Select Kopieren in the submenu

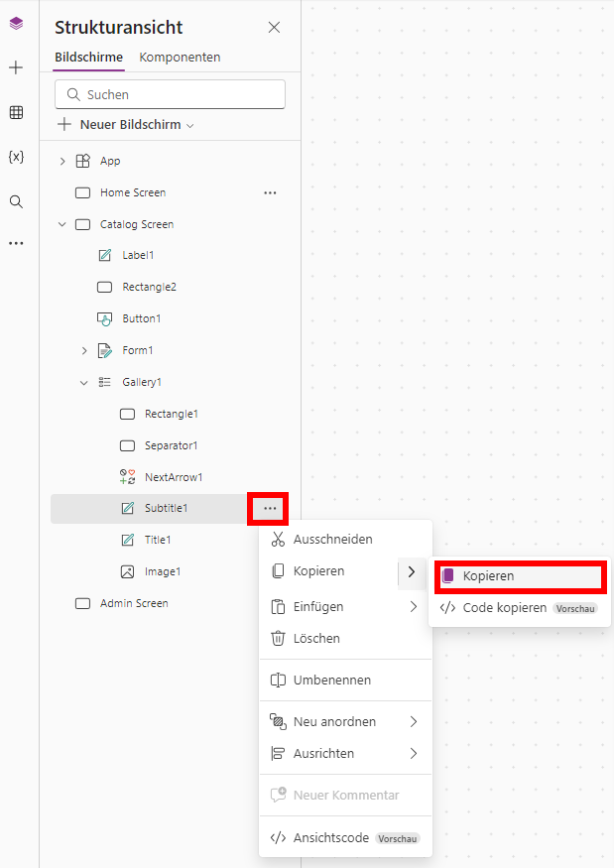[521, 576]
